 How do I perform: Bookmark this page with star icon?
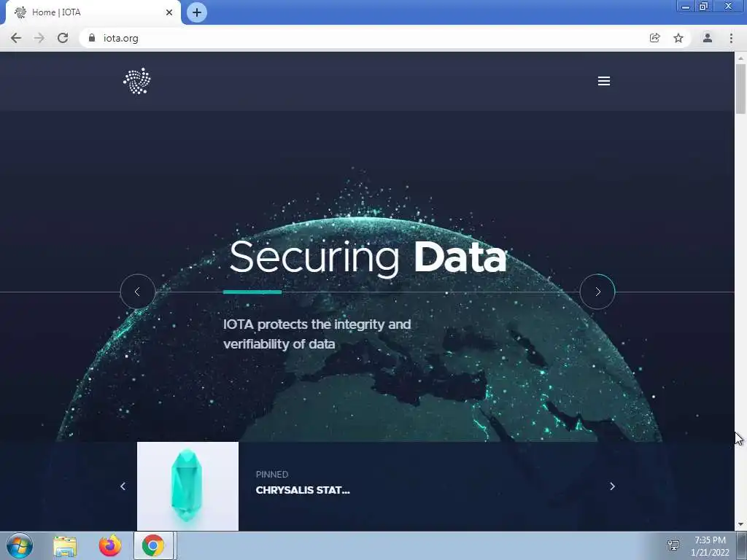[678, 38]
